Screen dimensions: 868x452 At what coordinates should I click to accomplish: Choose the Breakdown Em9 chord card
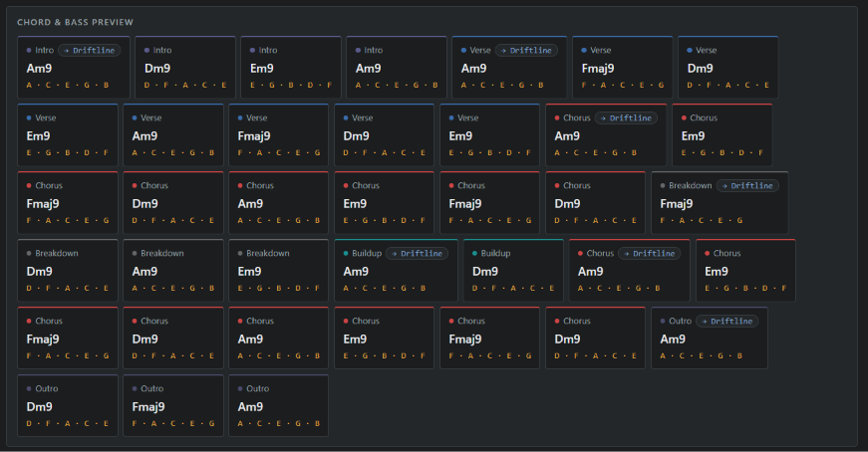278,271
